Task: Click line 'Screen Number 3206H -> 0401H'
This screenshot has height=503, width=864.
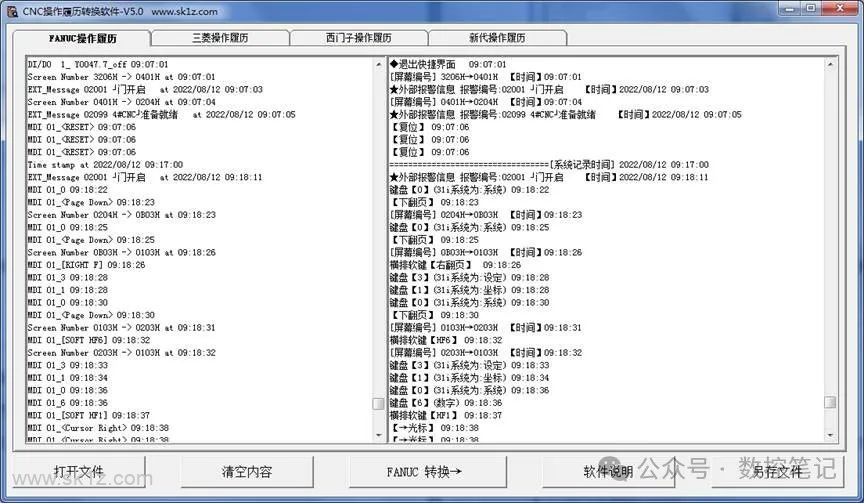Action: click(121, 77)
